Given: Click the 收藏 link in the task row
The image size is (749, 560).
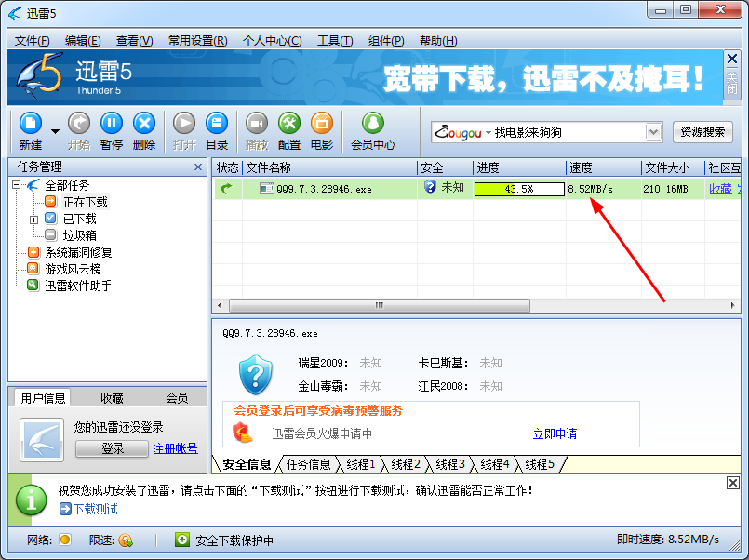Looking at the screenshot, I should pos(720,189).
